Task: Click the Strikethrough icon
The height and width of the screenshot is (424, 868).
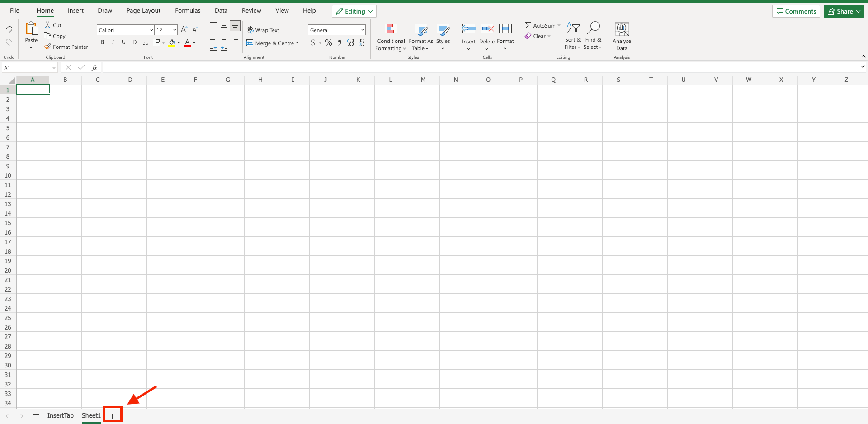Action: pos(146,42)
